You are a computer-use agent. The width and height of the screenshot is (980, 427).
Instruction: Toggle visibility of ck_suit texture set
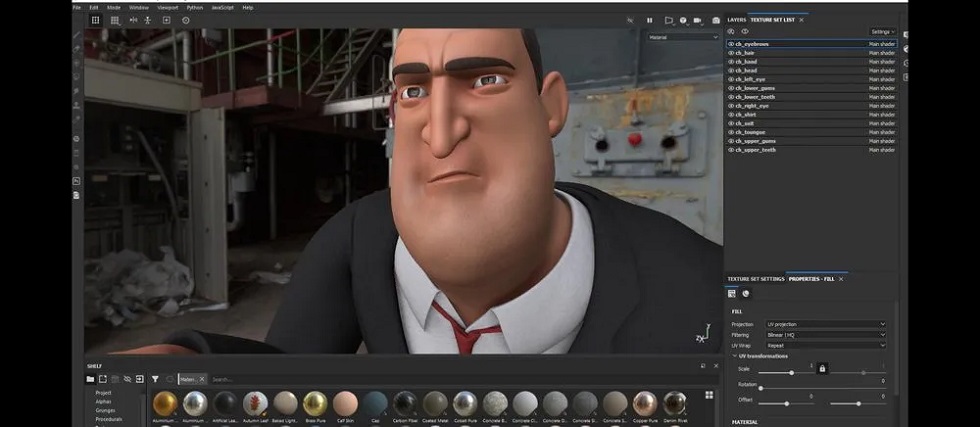(x=731, y=123)
